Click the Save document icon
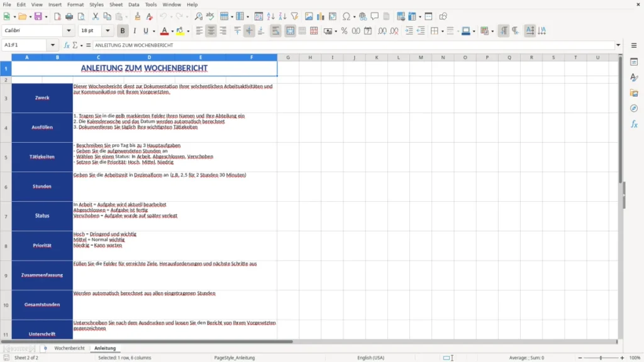The image size is (644, 362). [x=38, y=16]
